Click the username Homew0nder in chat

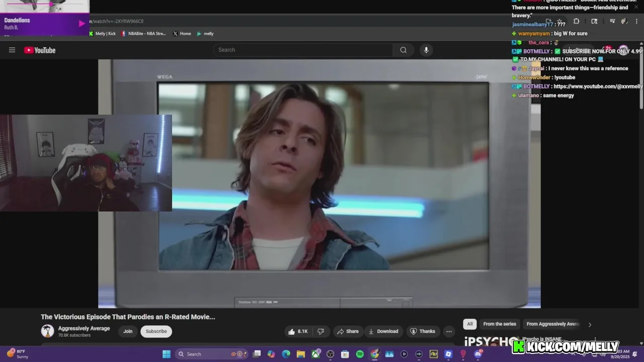(534, 77)
